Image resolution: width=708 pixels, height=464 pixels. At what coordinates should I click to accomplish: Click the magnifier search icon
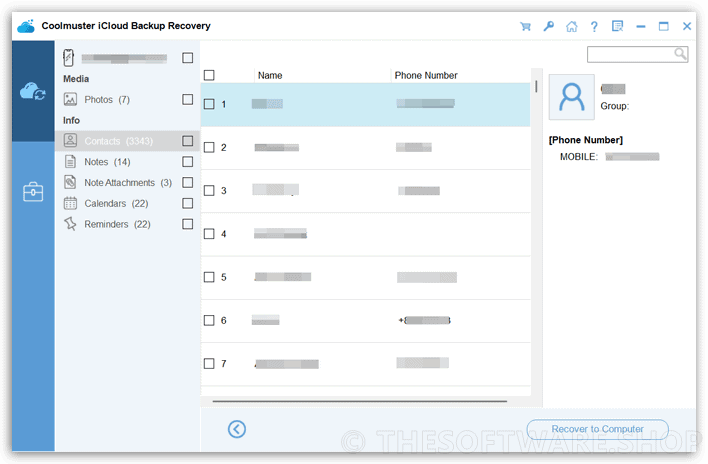pos(680,54)
